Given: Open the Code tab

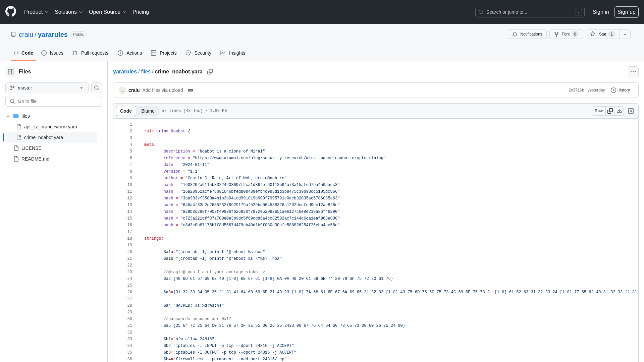Looking at the screenshot, I should [23, 53].
